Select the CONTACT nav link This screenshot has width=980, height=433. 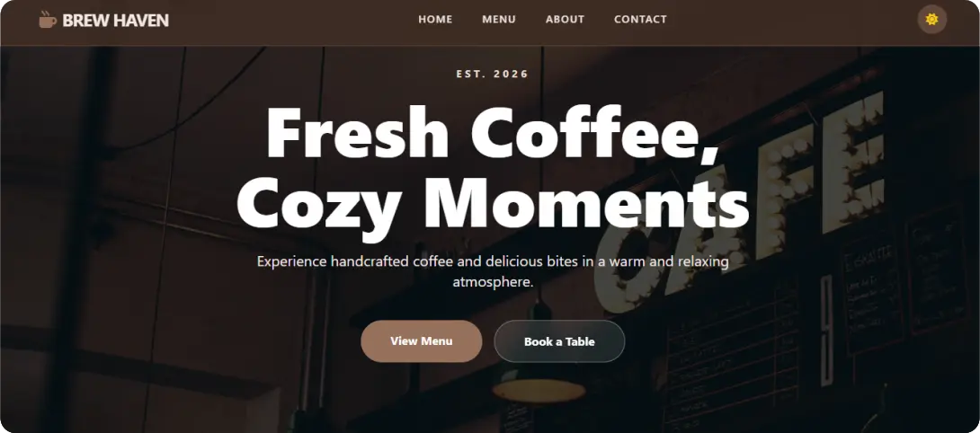pyautogui.click(x=640, y=20)
